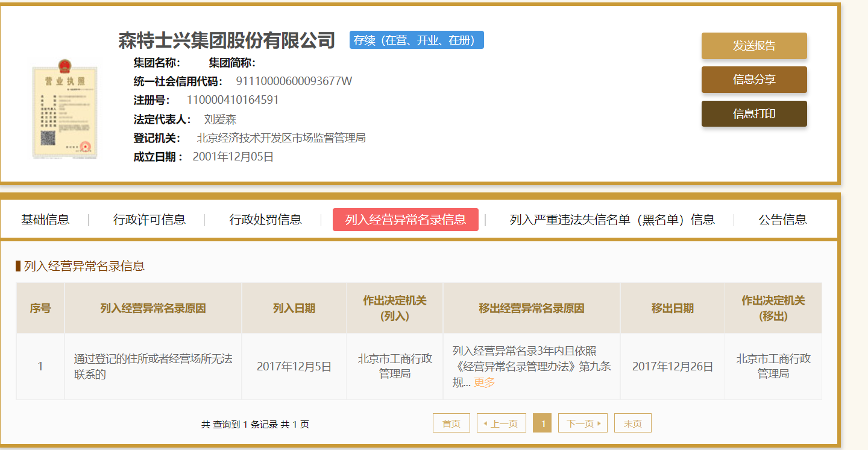Viewport: 868px width, 450px height.
Task: Click listing reason cell 通过登记的住所或者经营场所无法联系的
Action: (153, 366)
